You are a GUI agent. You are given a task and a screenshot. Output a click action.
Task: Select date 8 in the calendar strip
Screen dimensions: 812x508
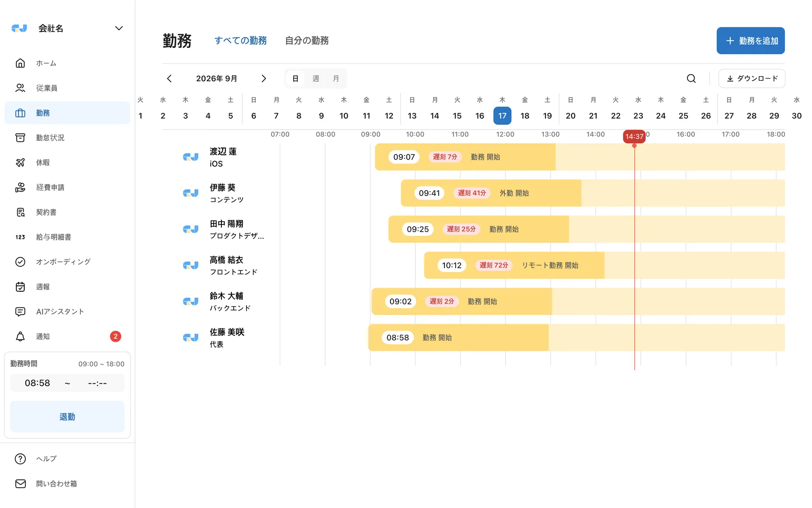(x=299, y=116)
